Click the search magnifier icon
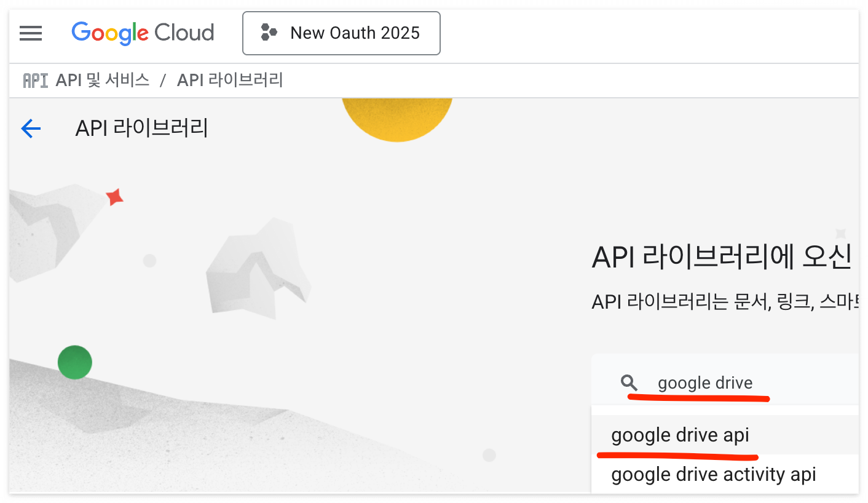Image resolution: width=868 pixels, height=503 pixels. [x=629, y=383]
